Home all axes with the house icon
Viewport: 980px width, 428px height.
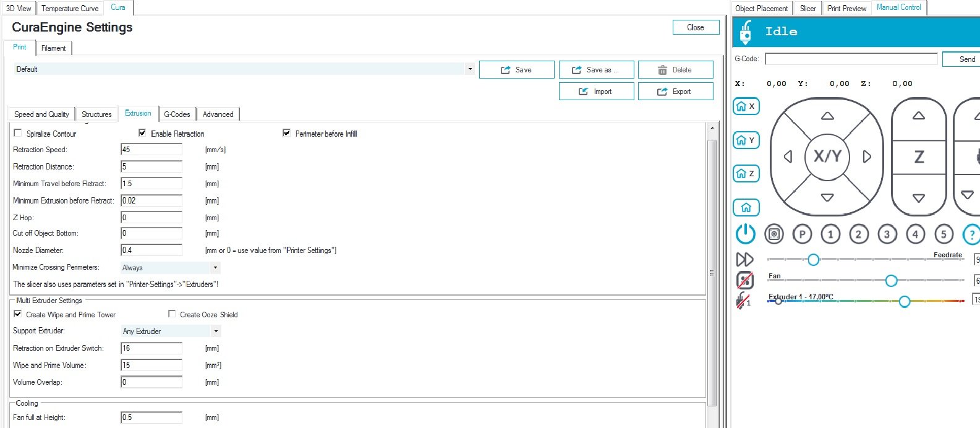(746, 208)
